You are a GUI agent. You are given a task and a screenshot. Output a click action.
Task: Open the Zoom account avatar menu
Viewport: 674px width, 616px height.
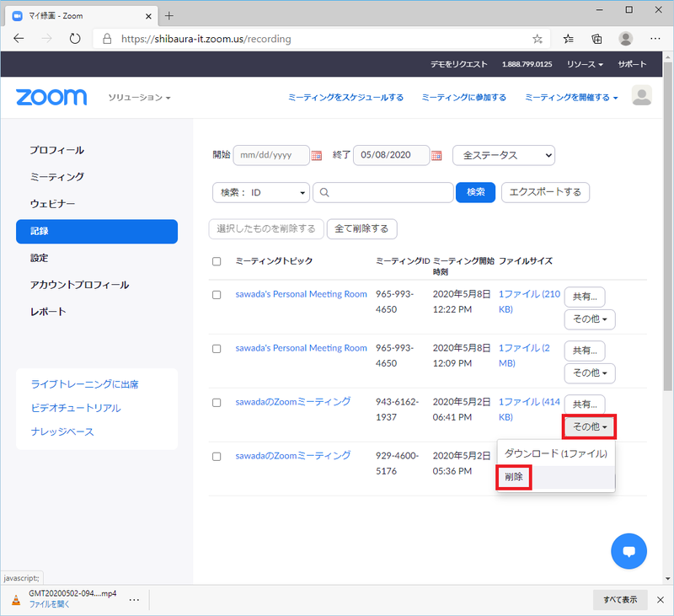point(642,95)
